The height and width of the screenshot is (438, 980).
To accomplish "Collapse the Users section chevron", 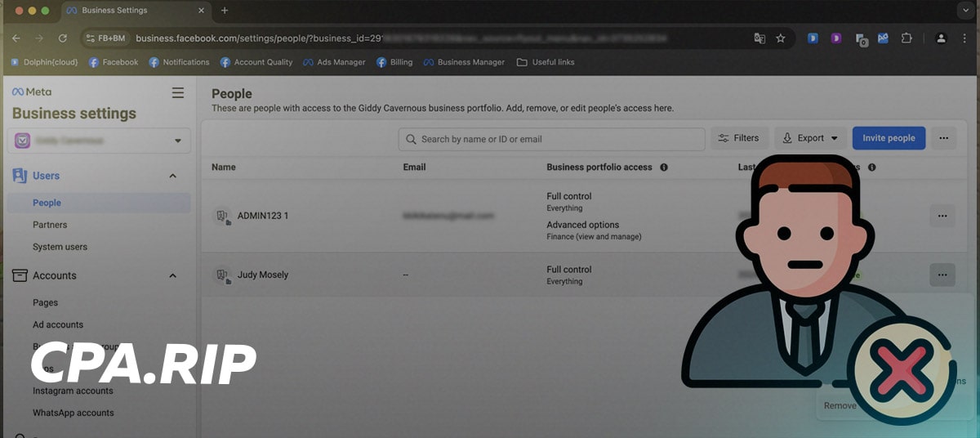I will click(172, 176).
